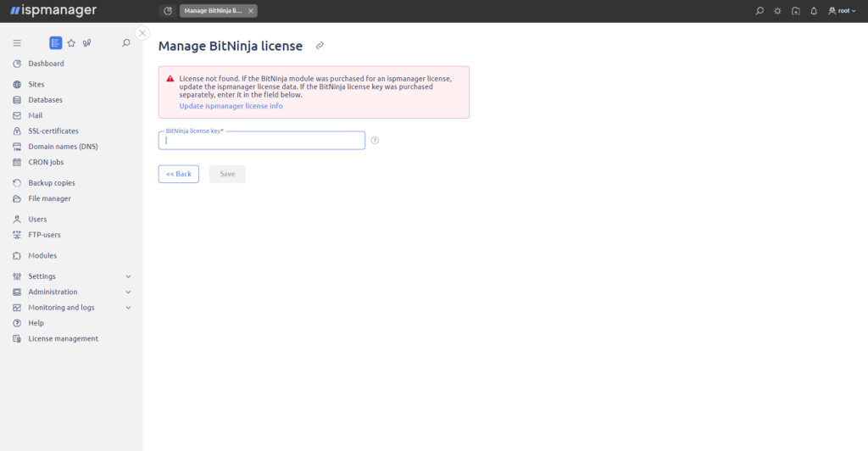
Task: Click the Databases stack icon
Action: pos(17,100)
